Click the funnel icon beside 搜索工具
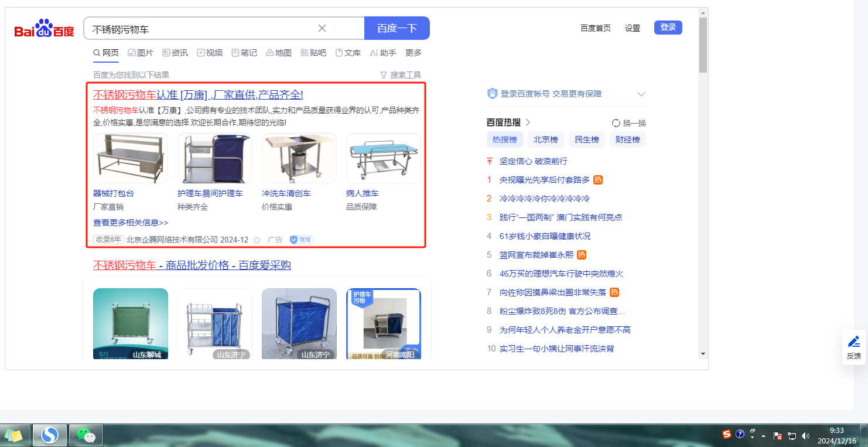Viewport: 868px width, 447px height. (x=384, y=75)
